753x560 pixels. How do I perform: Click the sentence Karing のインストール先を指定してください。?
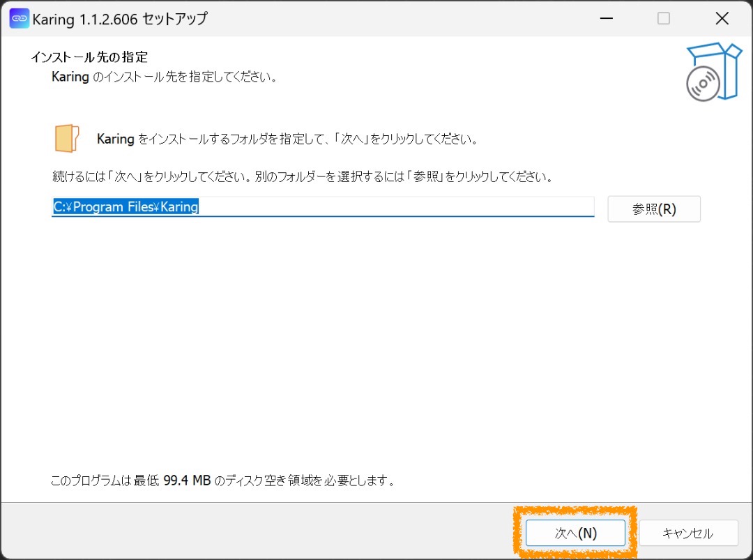165,77
